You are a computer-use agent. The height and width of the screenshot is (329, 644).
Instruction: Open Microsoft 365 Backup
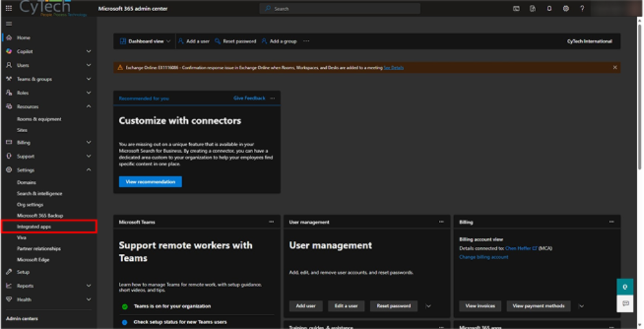pyautogui.click(x=40, y=215)
